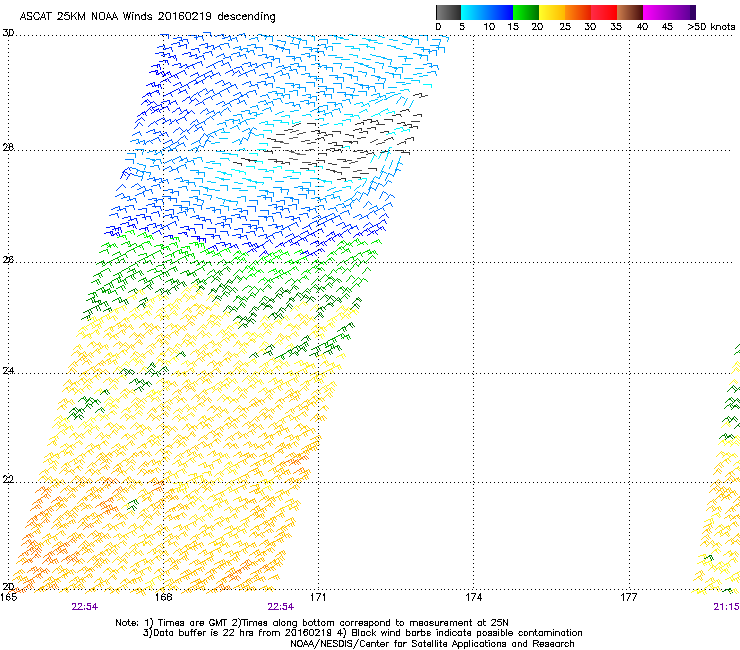The width and height of the screenshot is (740, 650).
Task: Click the '22:54' time label nearest longitude 171
Action: tap(280, 607)
